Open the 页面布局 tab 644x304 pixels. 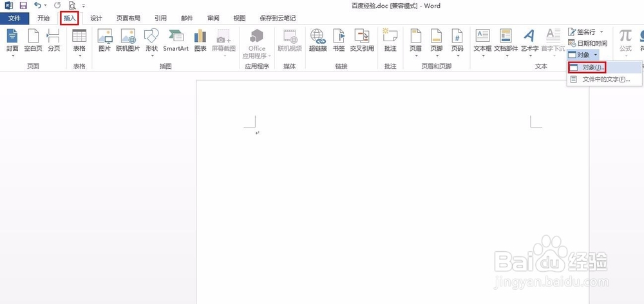point(128,18)
